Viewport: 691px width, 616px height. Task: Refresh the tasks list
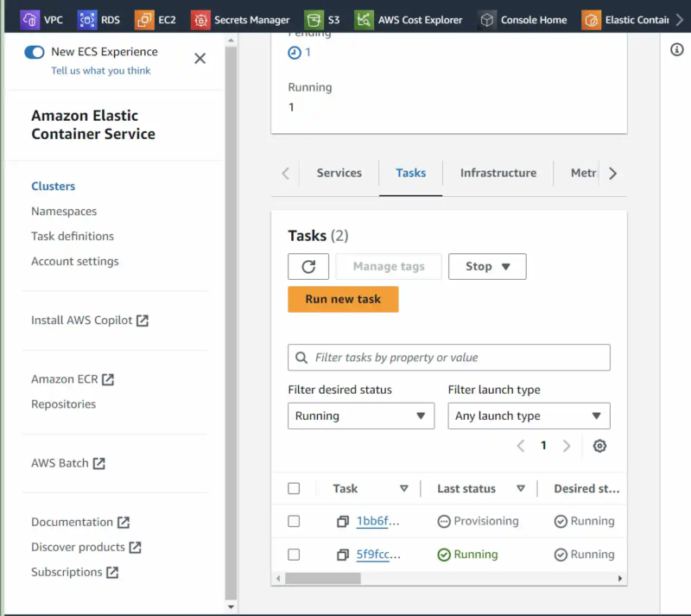tap(308, 266)
